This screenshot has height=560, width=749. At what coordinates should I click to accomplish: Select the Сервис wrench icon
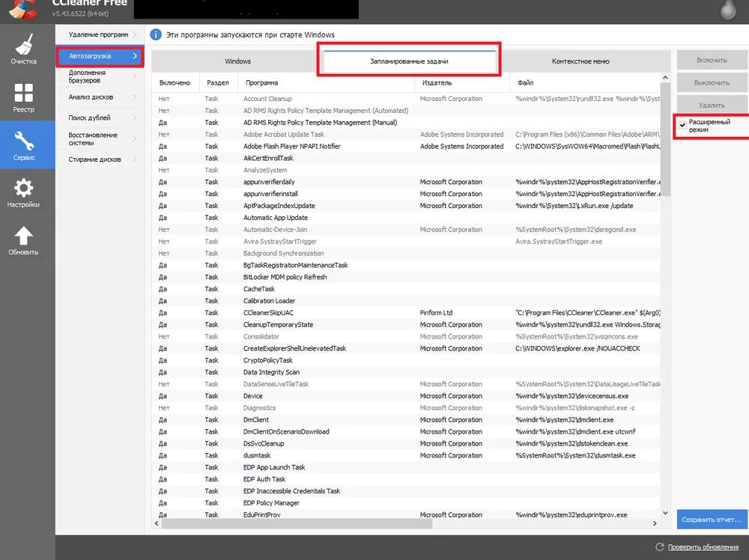(x=23, y=145)
